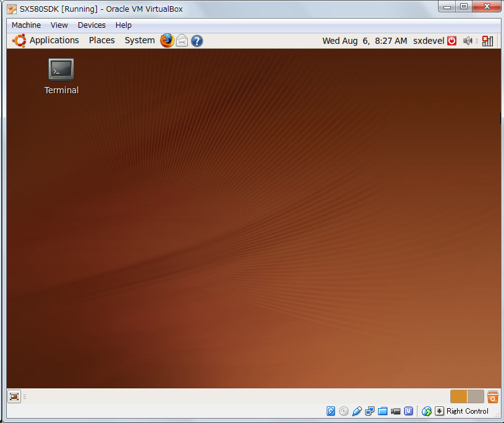
Task: Click the mouse integration indicator
Action: click(x=427, y=411)
